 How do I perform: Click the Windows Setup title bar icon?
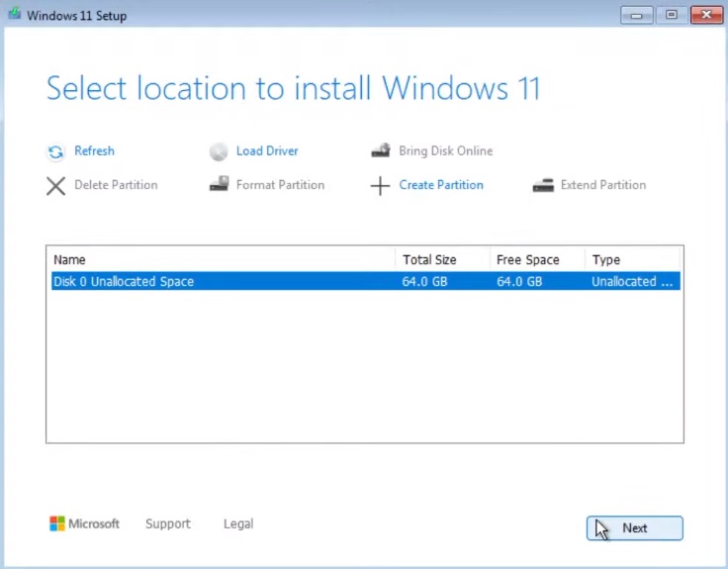click(15, 14)
